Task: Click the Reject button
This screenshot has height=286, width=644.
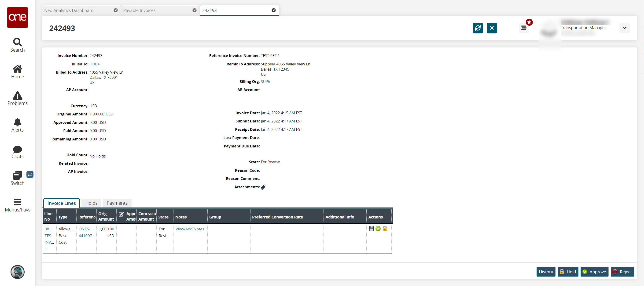Action: coord(622,272)
